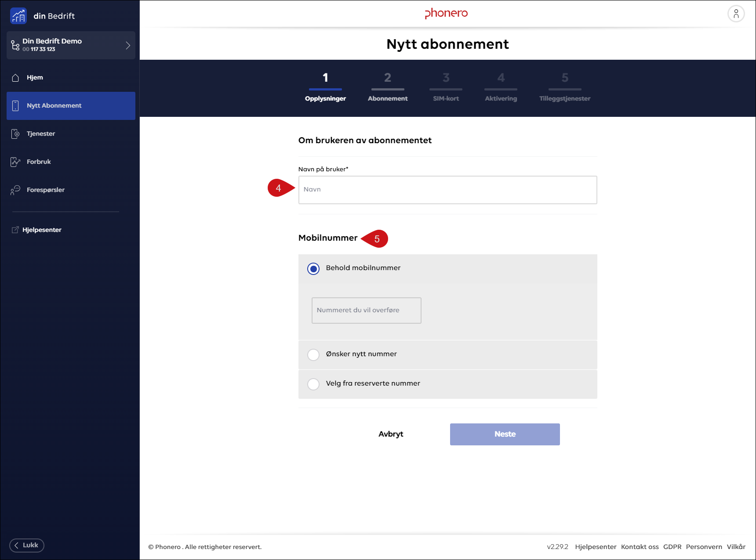Go to step 1 Opplysninger
The image size is (756, 560).
325,87
